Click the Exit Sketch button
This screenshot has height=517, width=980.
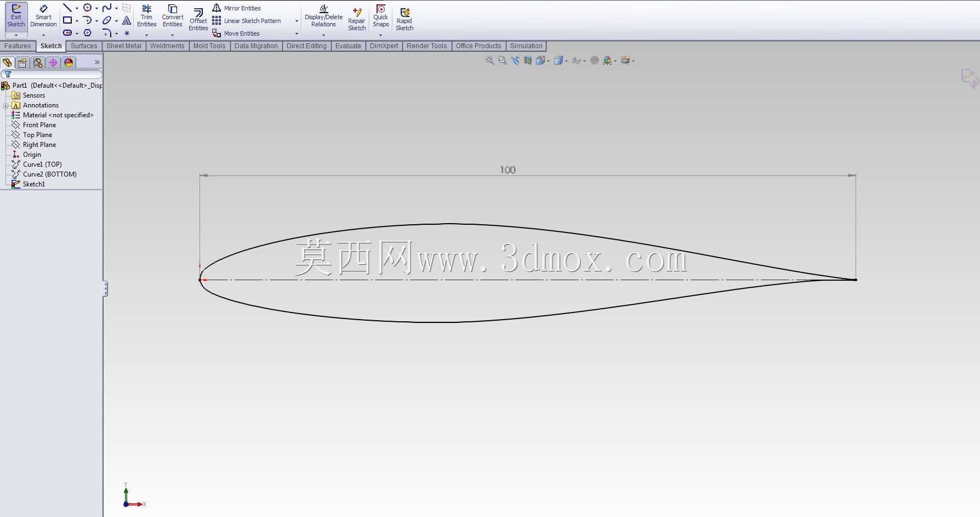tap(16, 16)
